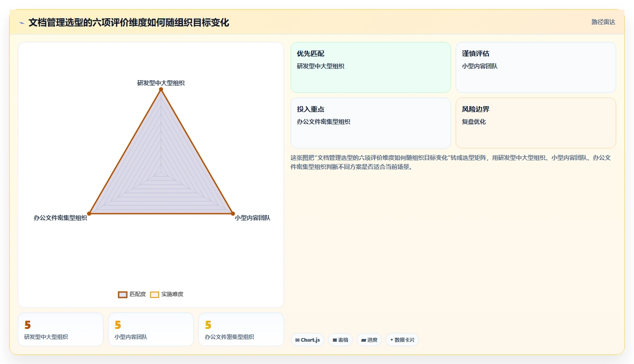634x364 pixels.
Task: Click the 研发型中大型组织 radar data point
Action: click(161, 89)
